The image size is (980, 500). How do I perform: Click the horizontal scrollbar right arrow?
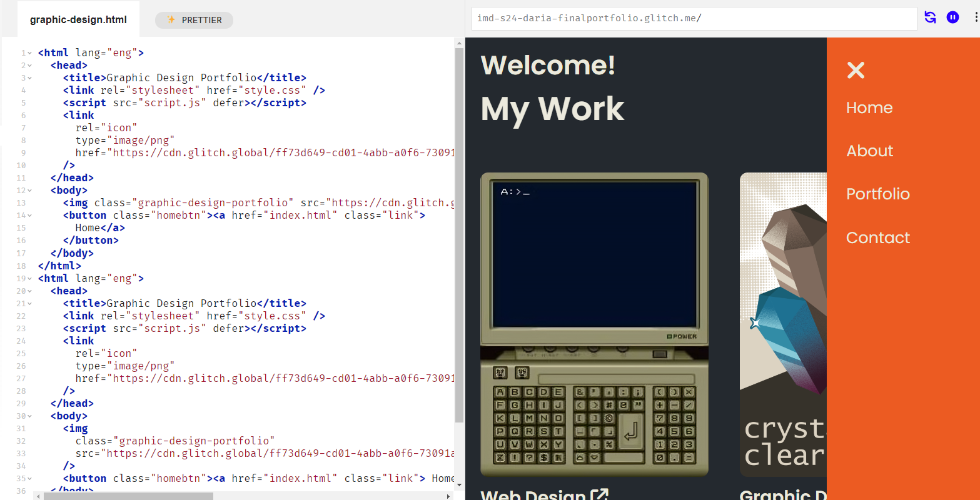pyautogui.click(x=448, y=496)
